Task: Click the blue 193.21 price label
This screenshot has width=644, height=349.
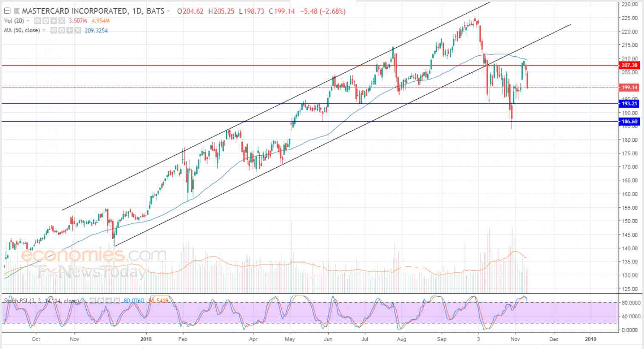Action: [x=630, y=103]
